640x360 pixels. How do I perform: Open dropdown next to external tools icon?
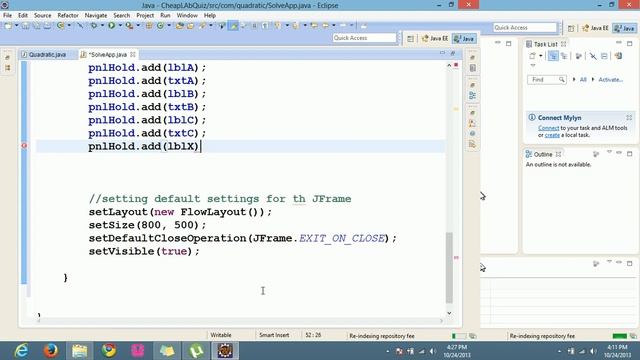pyautogui.click(x=138, y=26)
